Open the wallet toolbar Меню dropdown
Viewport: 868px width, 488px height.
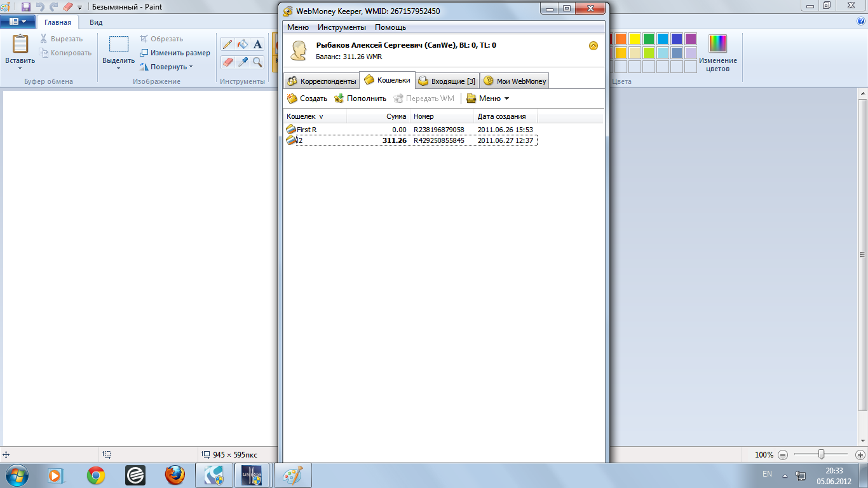tap(488, 98)
